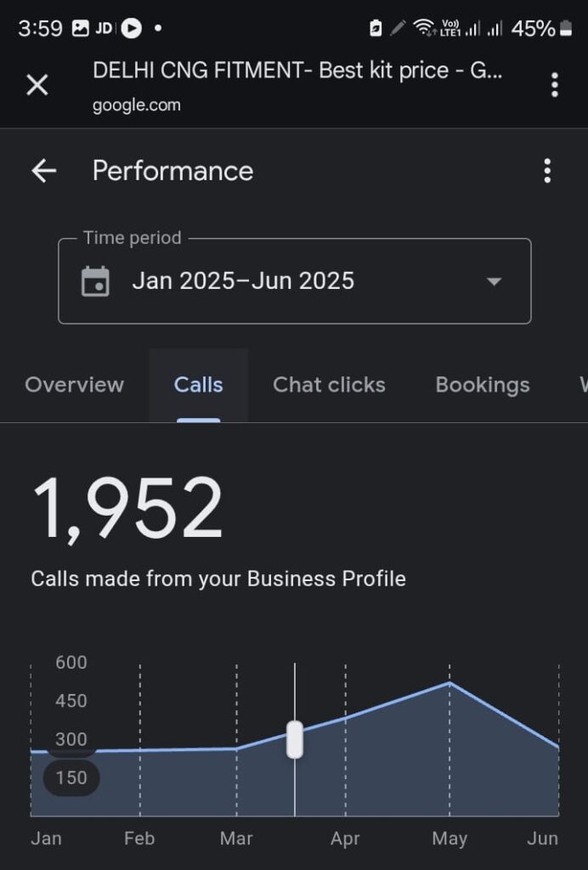The height and width of the screenshot is (870, 588).
Task: Go back using the Performance back arrow
Action: pos(43,171)
